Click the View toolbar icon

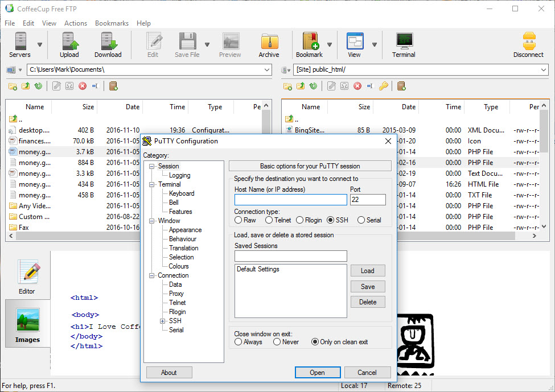355,44
